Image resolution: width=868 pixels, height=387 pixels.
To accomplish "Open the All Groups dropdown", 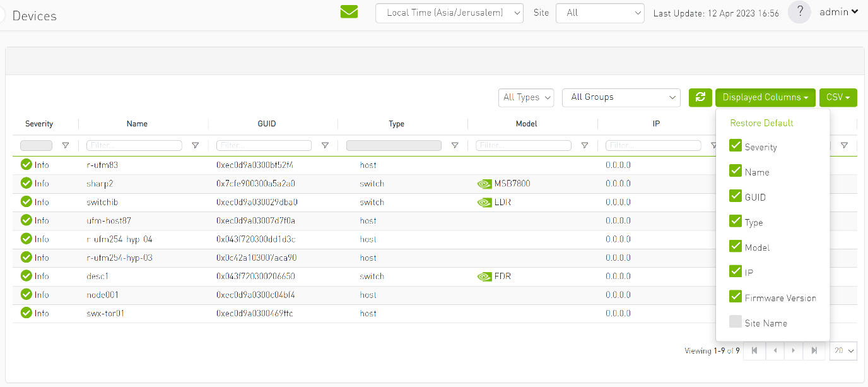I will [621, 98].
